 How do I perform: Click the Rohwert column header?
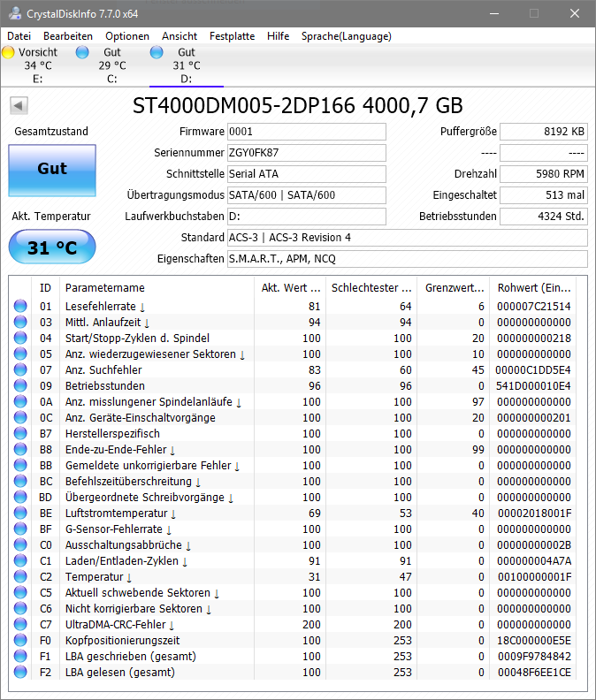(x=533, y=288)
